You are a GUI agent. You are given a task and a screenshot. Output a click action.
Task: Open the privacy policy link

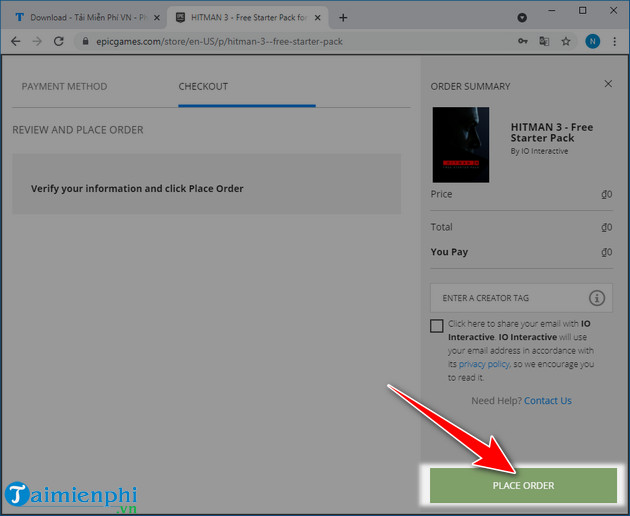point(486,364)
